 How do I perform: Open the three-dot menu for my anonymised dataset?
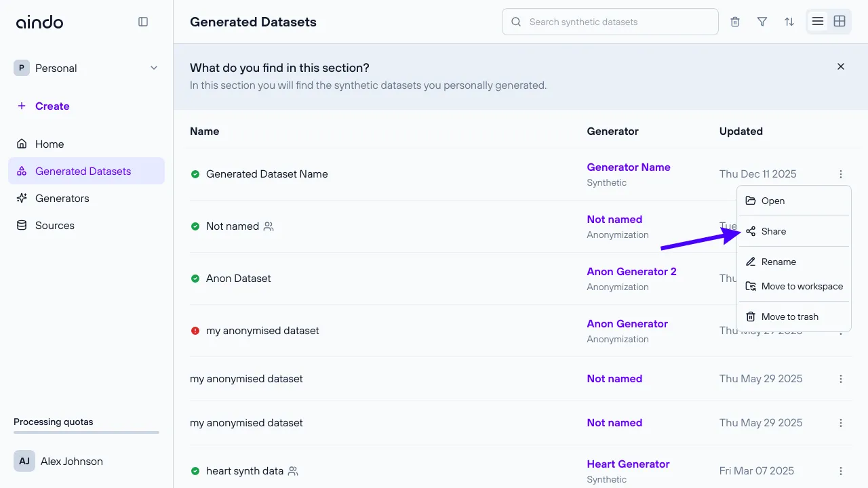[x=841, y=378]
